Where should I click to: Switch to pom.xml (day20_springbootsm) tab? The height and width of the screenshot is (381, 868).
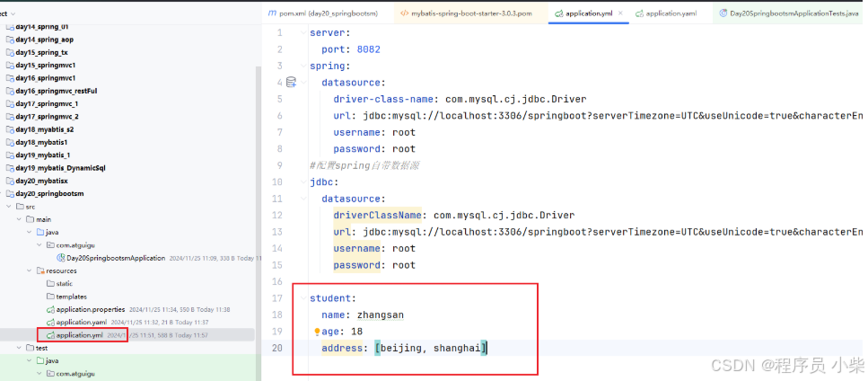[x=323, y=13]
